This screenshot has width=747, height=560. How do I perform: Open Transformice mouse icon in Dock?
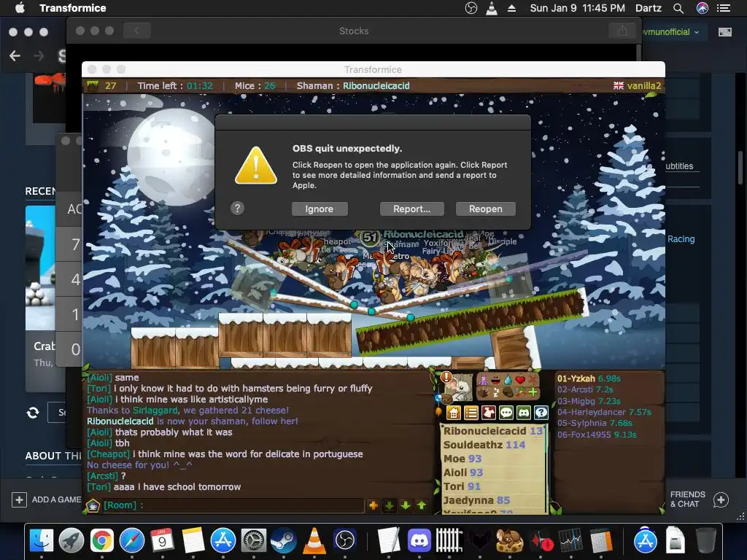509,540
